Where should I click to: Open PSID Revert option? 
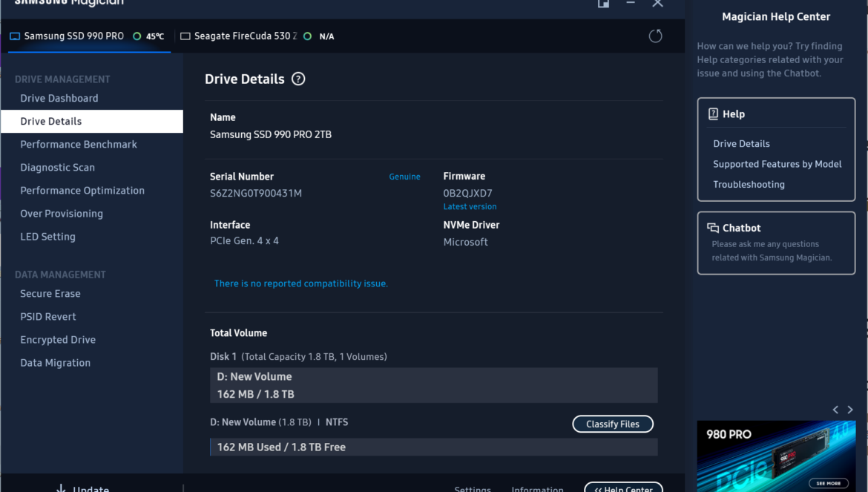(x=48, y=317)
